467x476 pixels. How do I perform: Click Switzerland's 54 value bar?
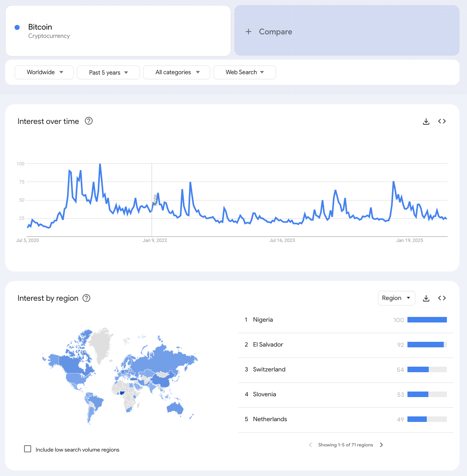(x=427, y=369)
